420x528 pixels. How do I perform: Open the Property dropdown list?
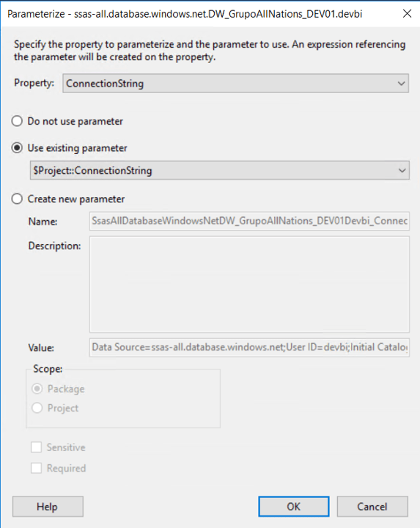(x=235, y=83)
